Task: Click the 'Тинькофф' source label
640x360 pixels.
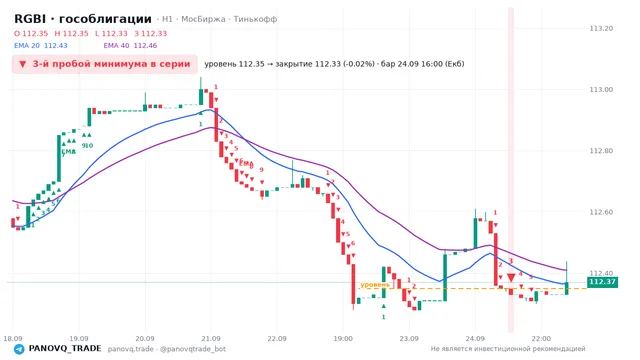Action: pos(255,19)
